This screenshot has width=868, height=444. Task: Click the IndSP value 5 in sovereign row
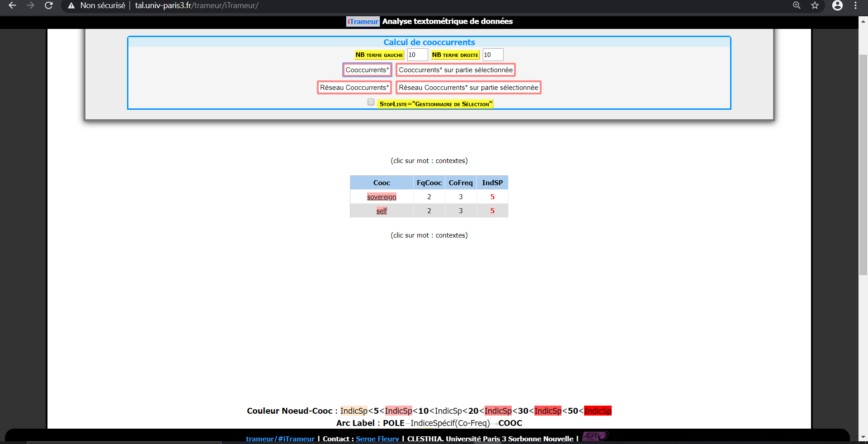[x=492, y=197]
